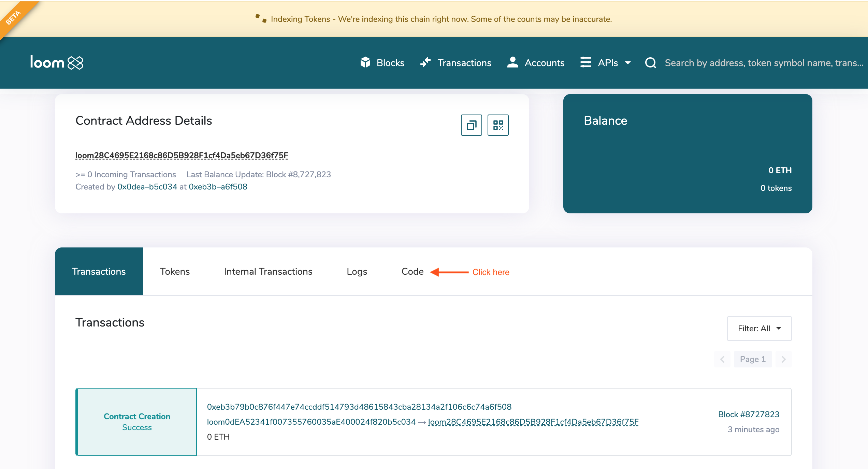This screenshot has height=469, width=868.
Task: Copy the contract address with copy icon
Action: pos(472,125)
